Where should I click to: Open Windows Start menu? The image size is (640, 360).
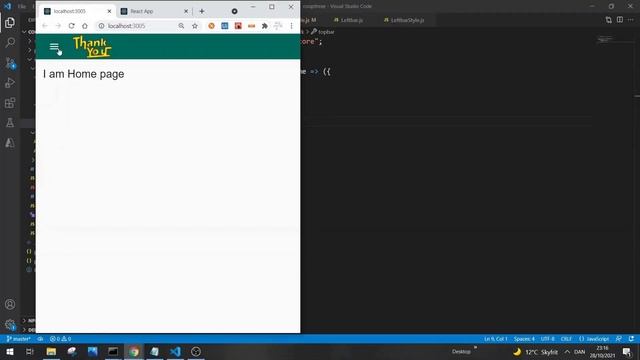tap(10, 351)
